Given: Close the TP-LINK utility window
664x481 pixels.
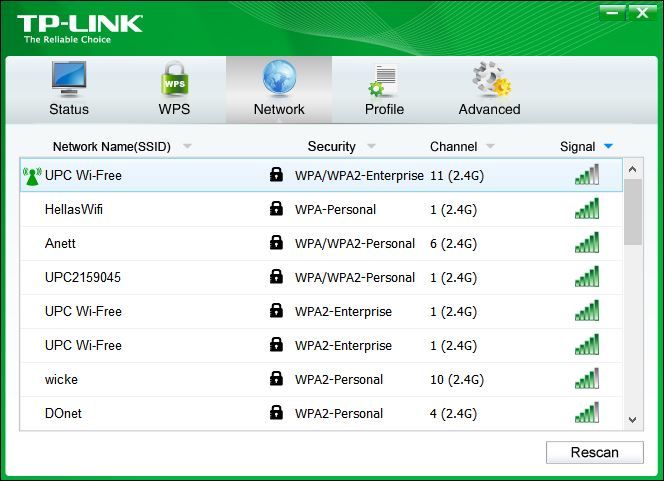Looking at the screenshot, I should click(642, 13).
